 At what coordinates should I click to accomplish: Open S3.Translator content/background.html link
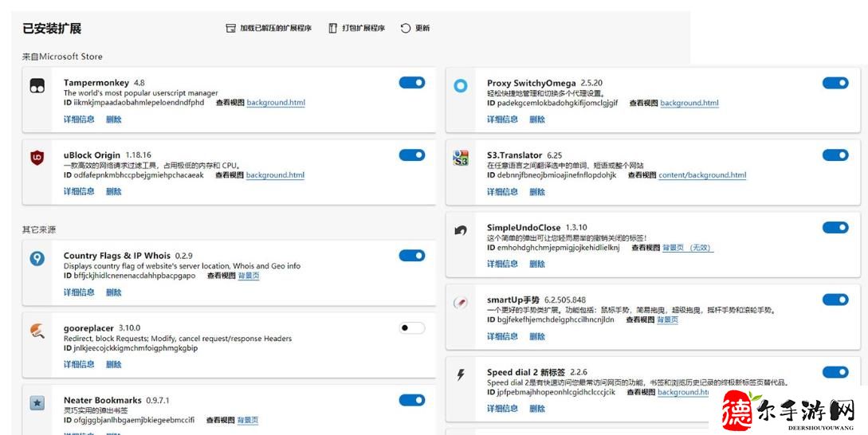pos(702,175)
